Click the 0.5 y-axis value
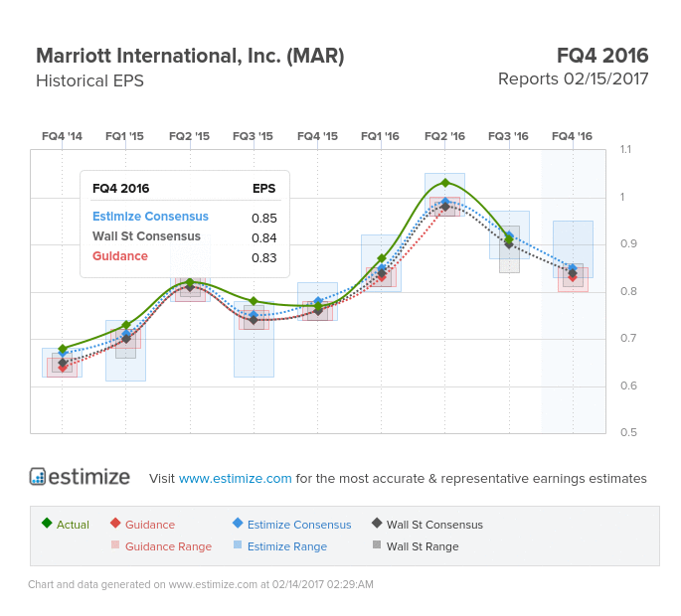The image size is (681, 616). (x=628, y=432)
